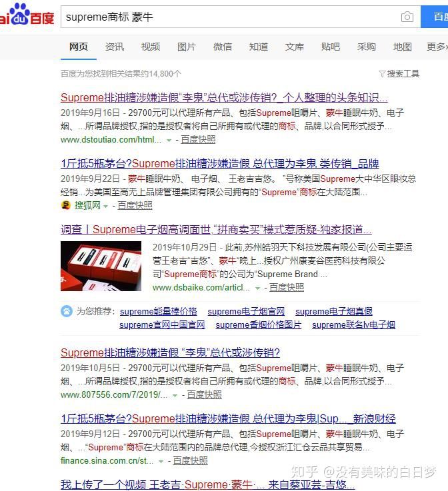The width and height of the screenshot is (448, 491).
Task: Open result 调查丨Supreme电子烟高调面世
Action: point(216,230)
